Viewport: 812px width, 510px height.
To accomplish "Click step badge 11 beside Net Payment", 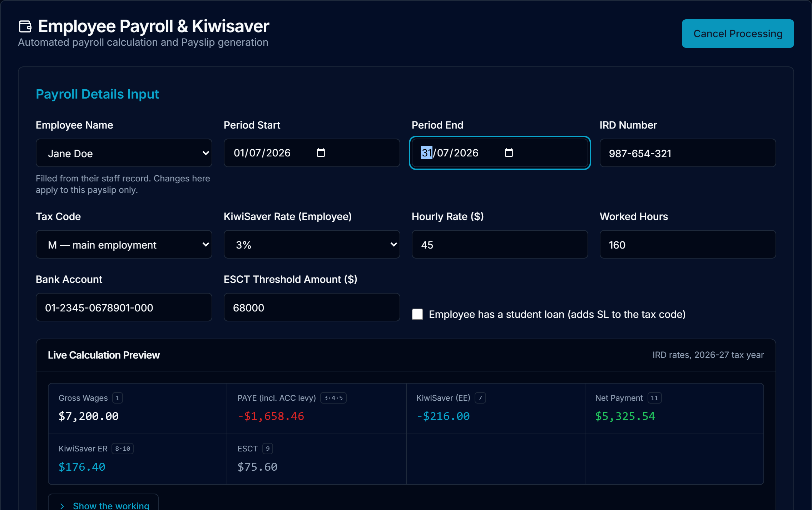I will click(654, 398).
